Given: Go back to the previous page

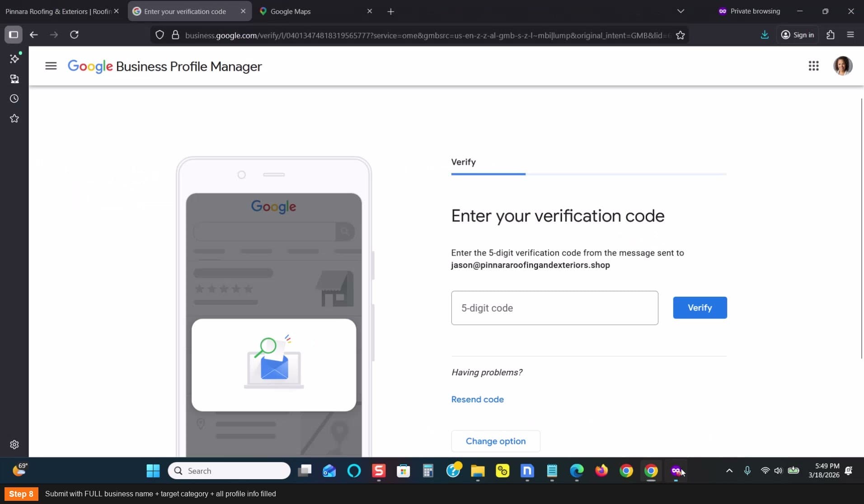Looking at the screenshot, I should coord(34,35).
